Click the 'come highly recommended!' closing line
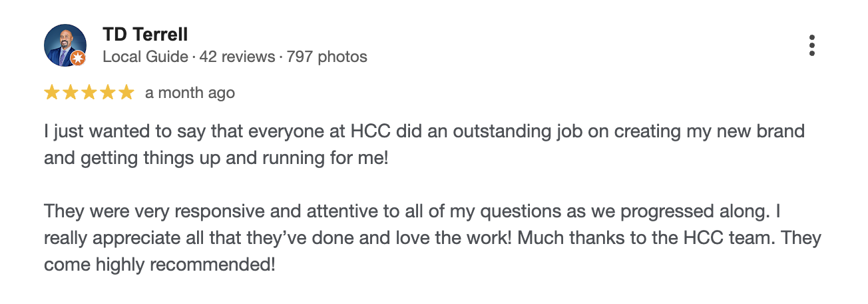 pyautogui.click(x=160, y=265)
